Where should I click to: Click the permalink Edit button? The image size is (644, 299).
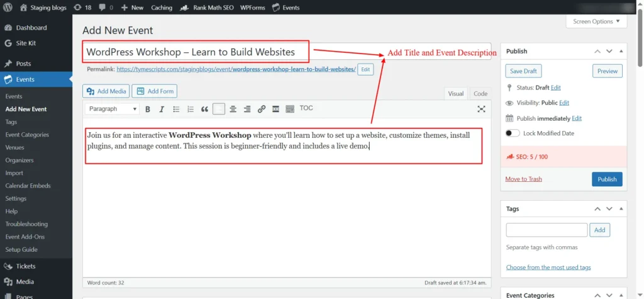(x=365, y=69)
